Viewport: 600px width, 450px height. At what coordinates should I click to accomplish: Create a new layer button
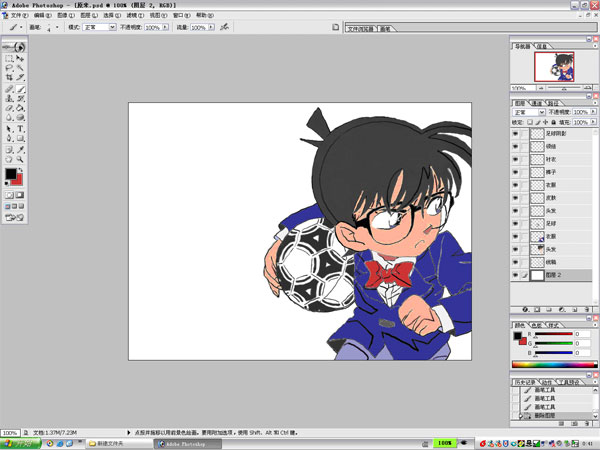click(574, 310)
